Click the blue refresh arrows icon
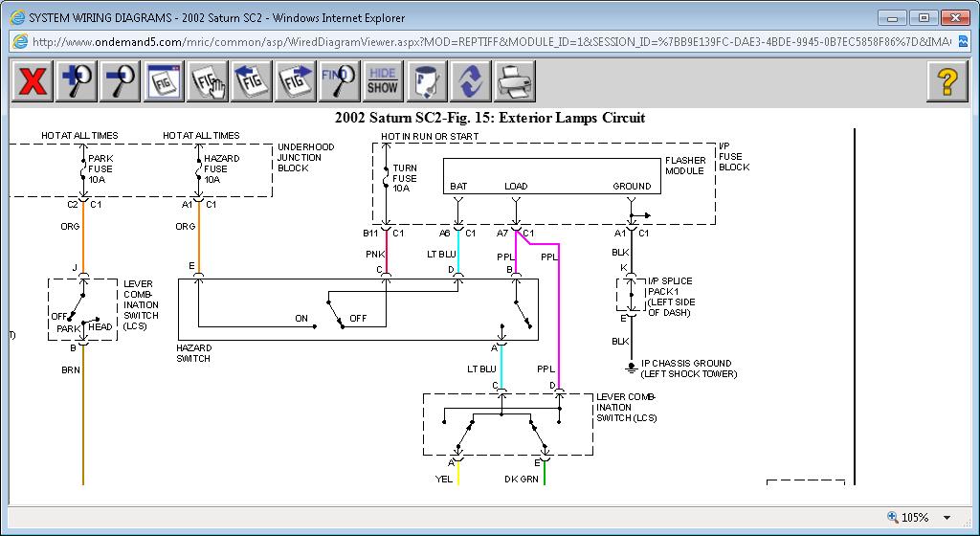The image size is (980, 536). (470, 80)
